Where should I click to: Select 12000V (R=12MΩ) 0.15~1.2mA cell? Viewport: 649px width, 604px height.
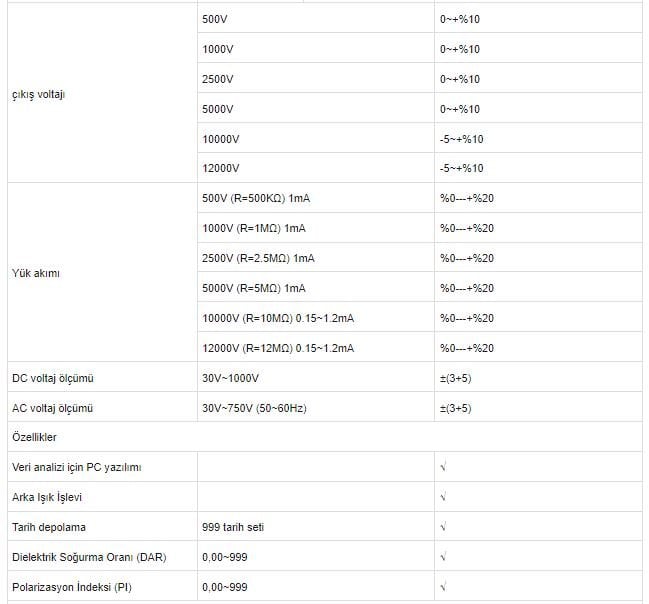pyautogui.click(x=316, y=348)
